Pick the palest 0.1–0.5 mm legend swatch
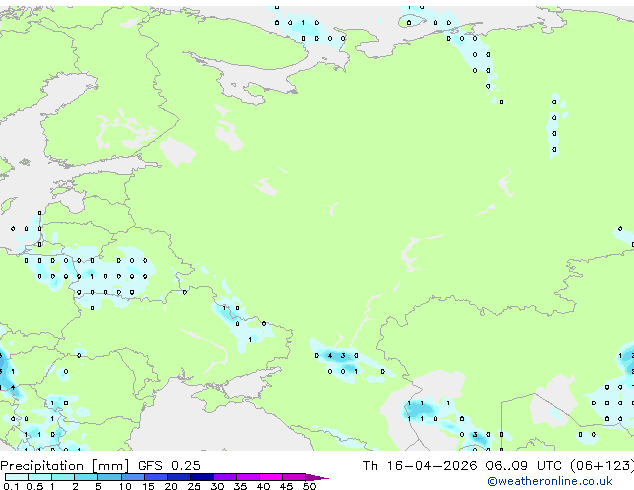 tap(17, 477)
